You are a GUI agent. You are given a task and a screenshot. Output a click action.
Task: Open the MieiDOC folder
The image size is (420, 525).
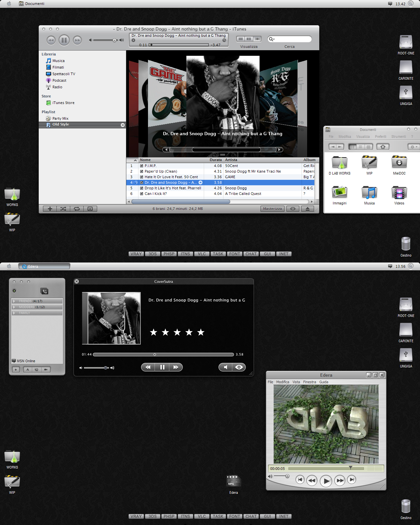pos(399,165)
